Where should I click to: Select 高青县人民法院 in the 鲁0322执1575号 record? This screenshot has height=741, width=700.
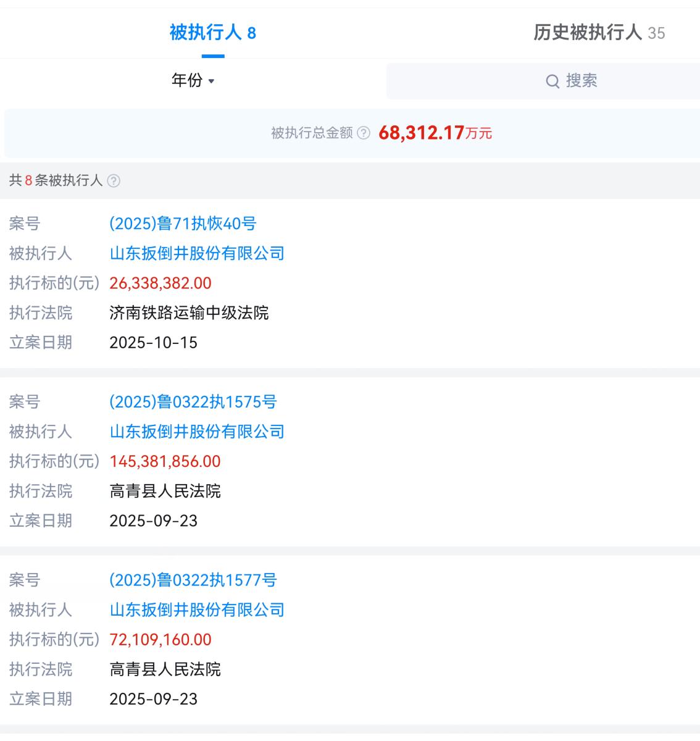(165, 492)
